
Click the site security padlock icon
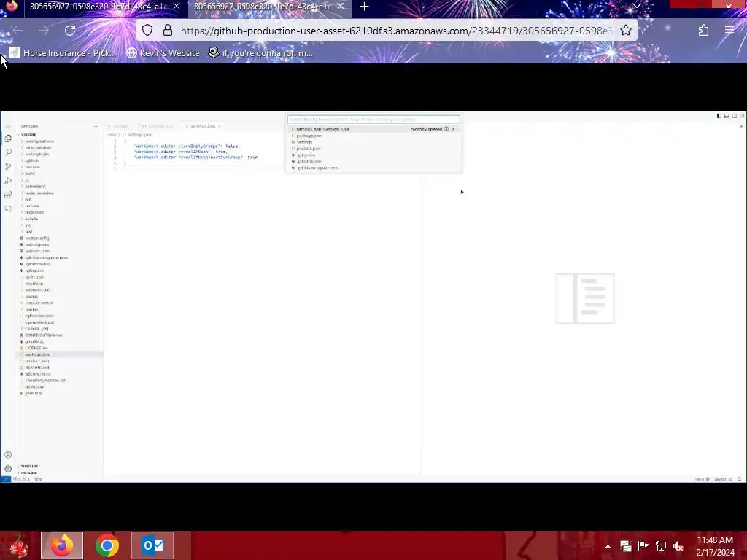pos(168,31)
